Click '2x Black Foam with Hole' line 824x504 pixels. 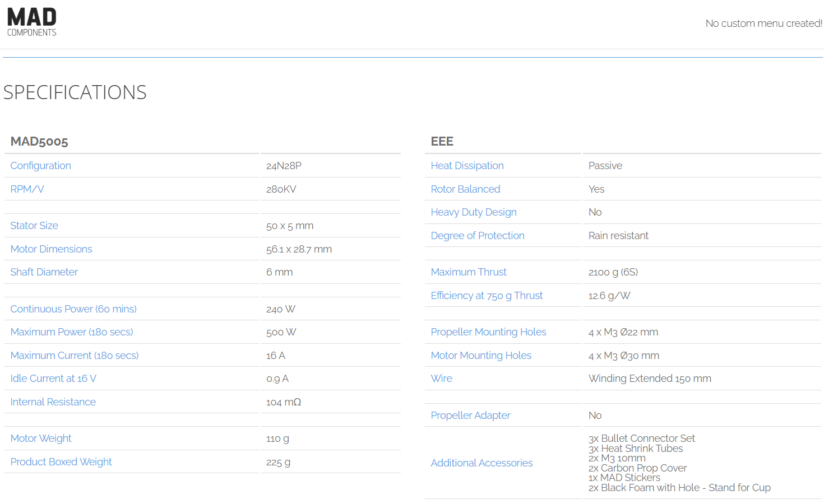click(679, 488)
